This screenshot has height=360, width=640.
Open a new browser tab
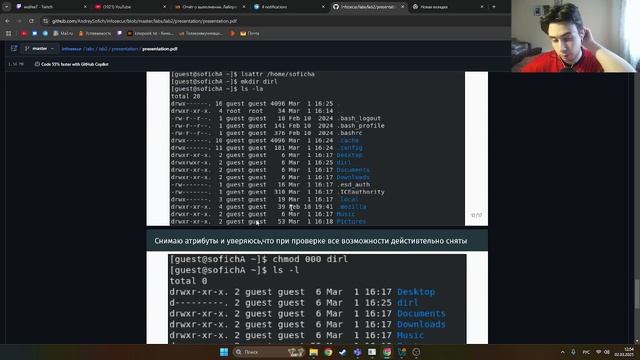coord(494,7)
